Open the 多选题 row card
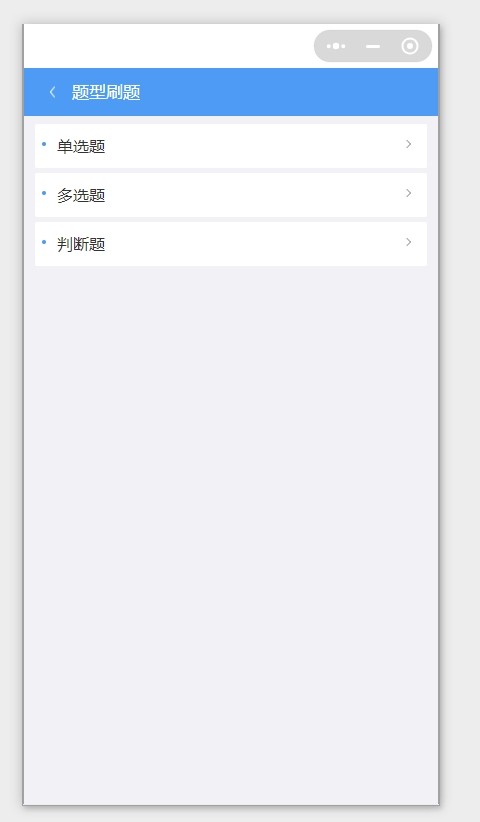480x822 pixels. coord(231,195)
